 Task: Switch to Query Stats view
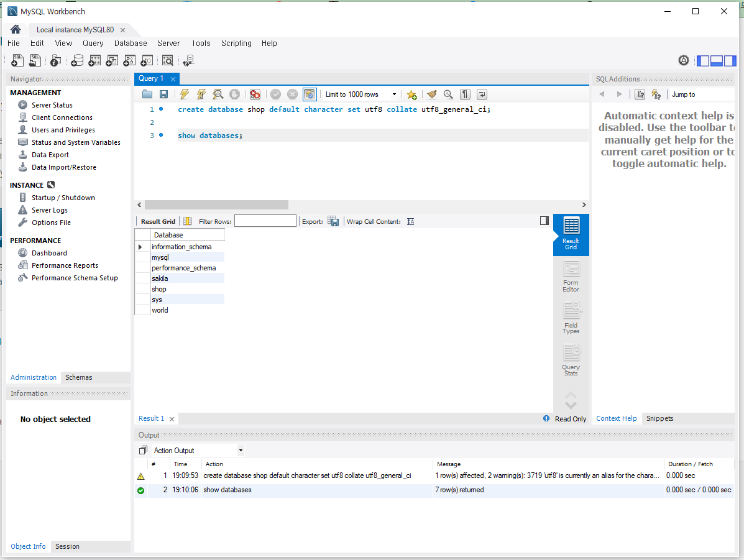571,360
